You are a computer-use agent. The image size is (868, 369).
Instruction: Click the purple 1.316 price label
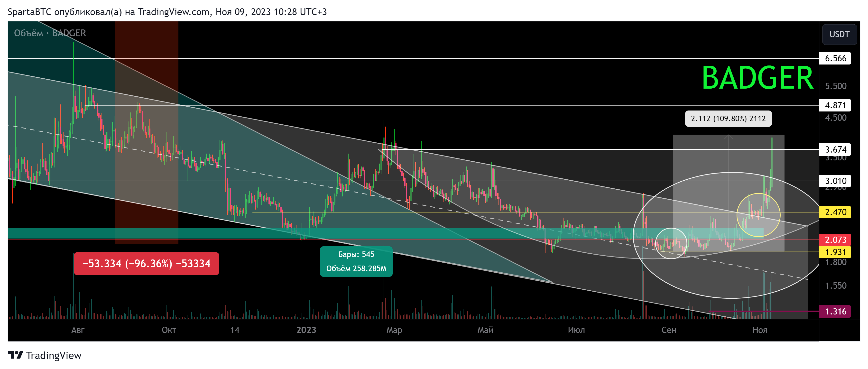[x=835, y=311]
